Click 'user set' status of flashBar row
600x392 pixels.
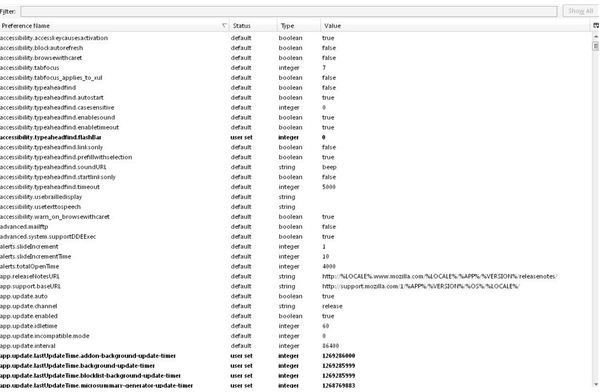tap(241, 137)
